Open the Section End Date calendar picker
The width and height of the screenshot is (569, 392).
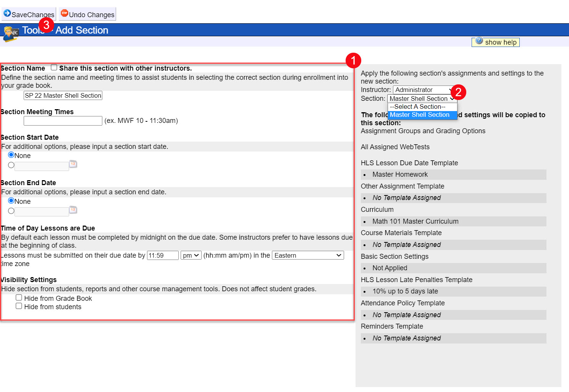73,210
